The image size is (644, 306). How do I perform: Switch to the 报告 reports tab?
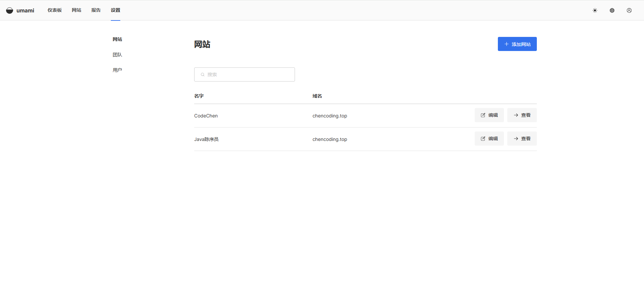pos(96,10)
